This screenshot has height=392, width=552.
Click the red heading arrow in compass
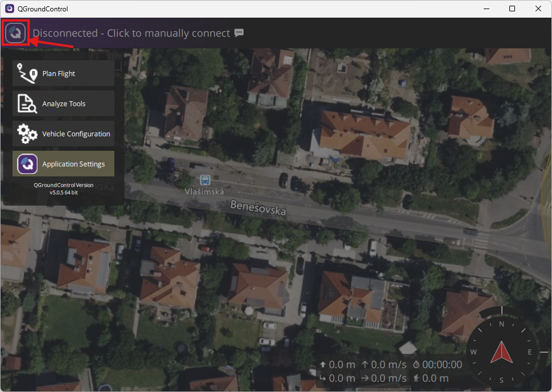click(x=501, y=352)
